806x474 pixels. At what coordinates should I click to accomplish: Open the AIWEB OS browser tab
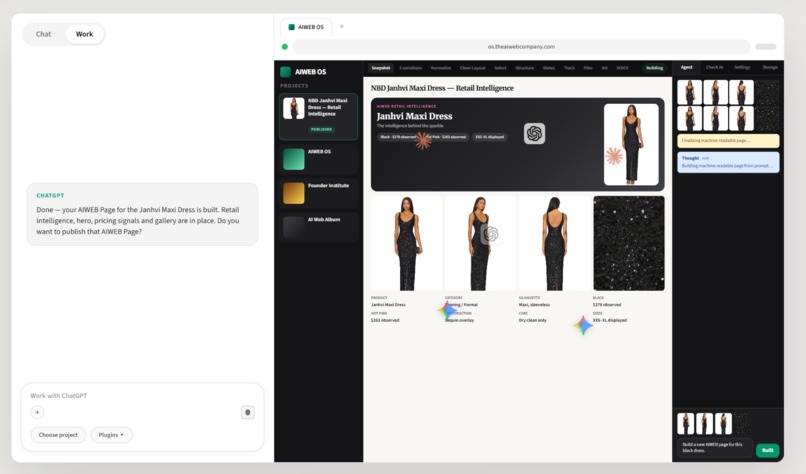tap(306, 27)
